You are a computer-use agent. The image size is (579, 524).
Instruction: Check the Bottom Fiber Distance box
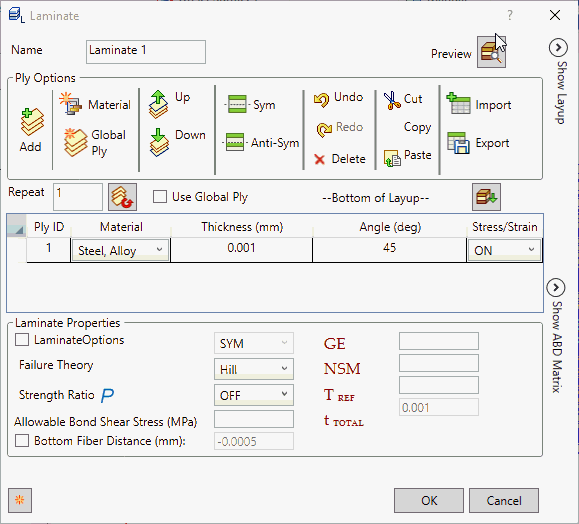click(22, 441)
